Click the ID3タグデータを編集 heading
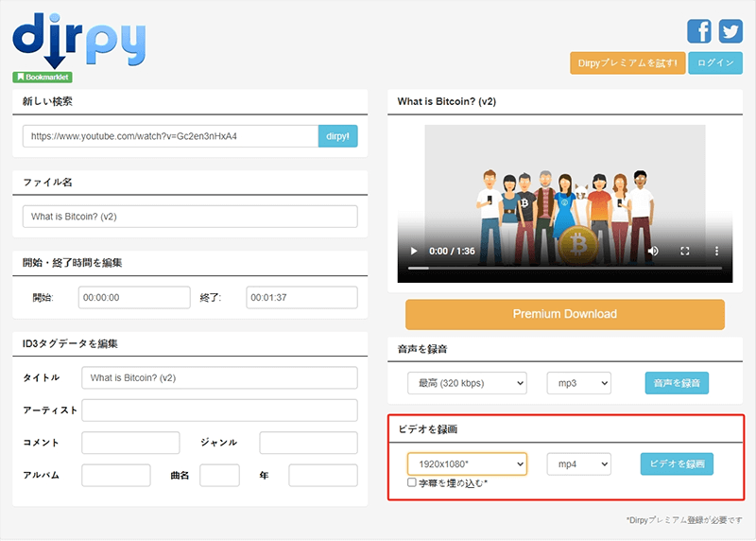 [70, 343]
